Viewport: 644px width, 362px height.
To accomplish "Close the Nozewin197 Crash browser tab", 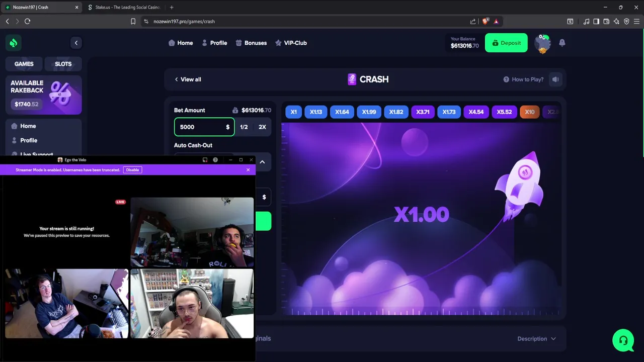I will click(x=77, y=8).
